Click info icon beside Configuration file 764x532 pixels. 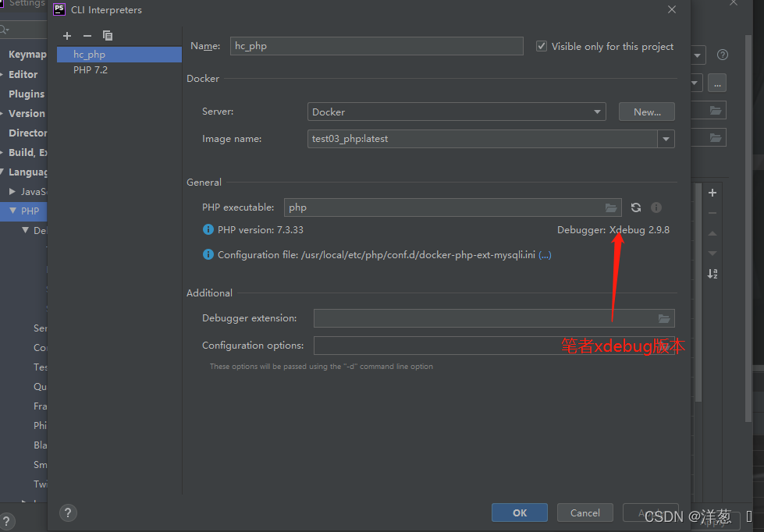click(208, 254)
